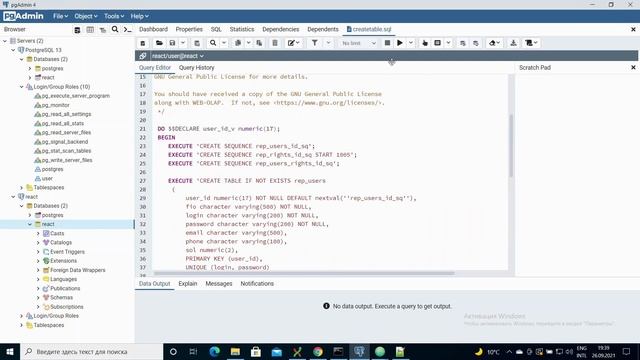Switch to the Statistics tab
The image size is (640, 360).
[242, 29]
